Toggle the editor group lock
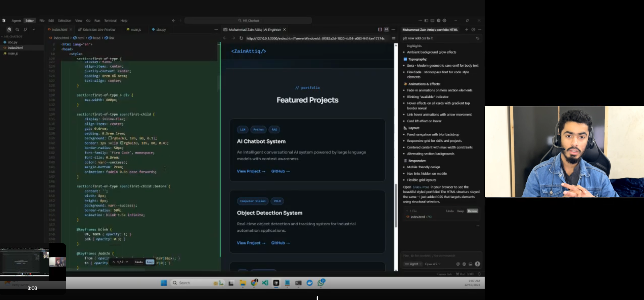644x300 pixels. click(x=386, y=30)
